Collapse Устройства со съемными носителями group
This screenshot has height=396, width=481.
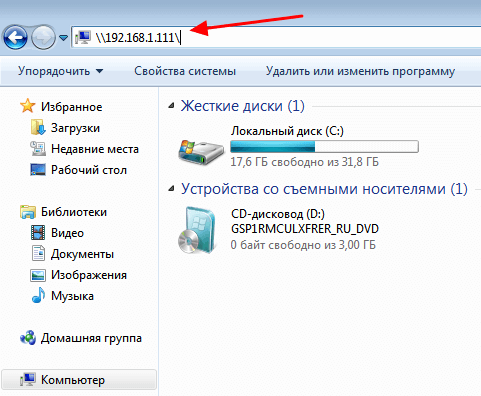pyautogui.click(x=171, y=189)
